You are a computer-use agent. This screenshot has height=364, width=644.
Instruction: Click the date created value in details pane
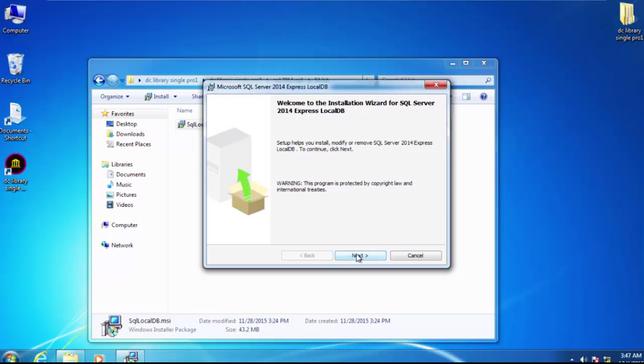[x=365, y=321]
